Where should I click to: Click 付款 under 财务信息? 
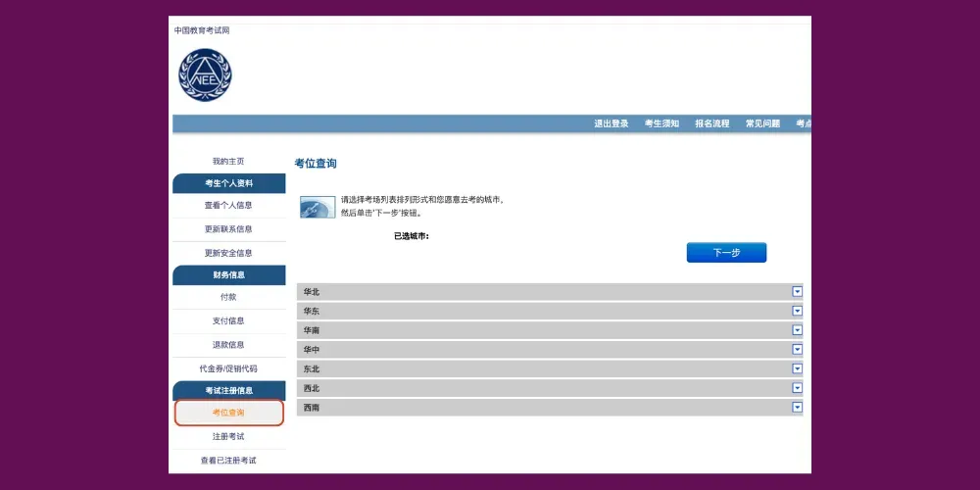tap(228, 297)
